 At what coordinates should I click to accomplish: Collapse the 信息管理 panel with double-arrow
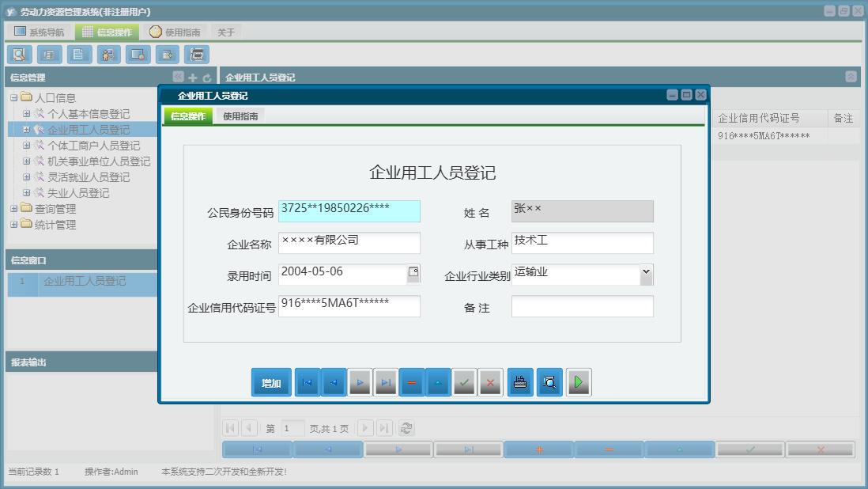[178, 77]
